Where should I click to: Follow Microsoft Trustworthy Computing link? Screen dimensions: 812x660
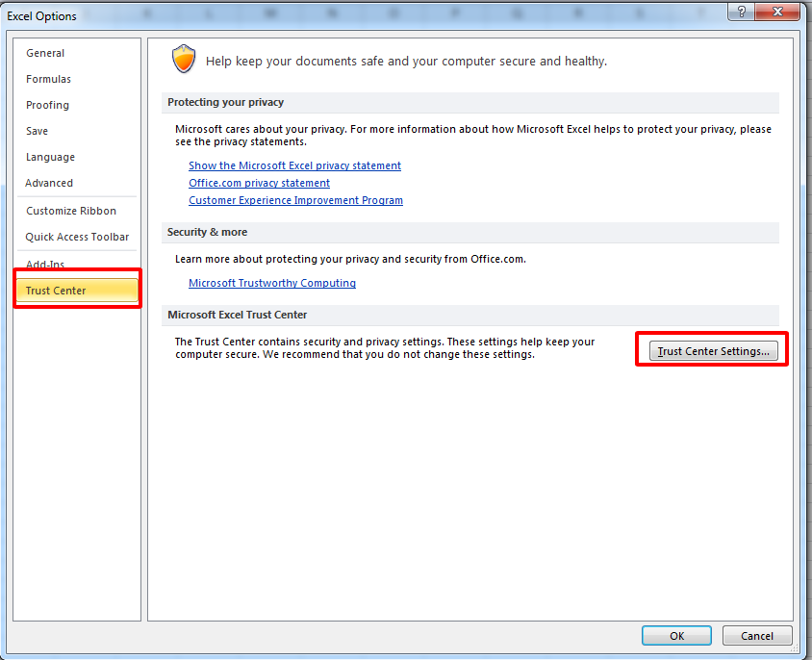click(272, 283)
